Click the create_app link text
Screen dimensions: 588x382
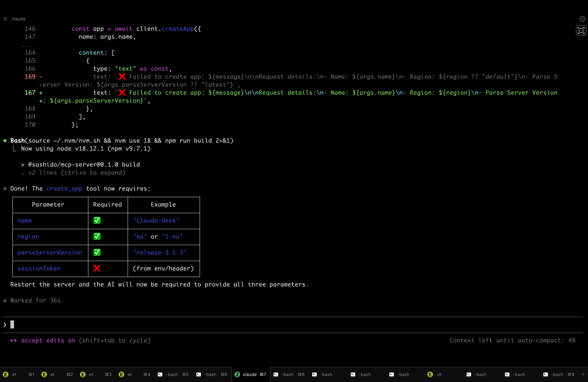(x=64, y=189)
